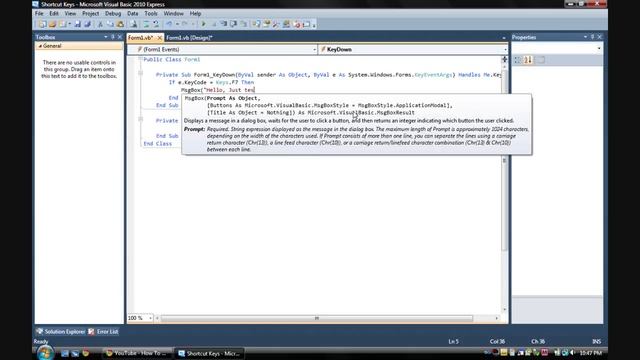Open Toolbox window position dropdown arrow
This screenshot has width=640, height=360.
(106, 37)
